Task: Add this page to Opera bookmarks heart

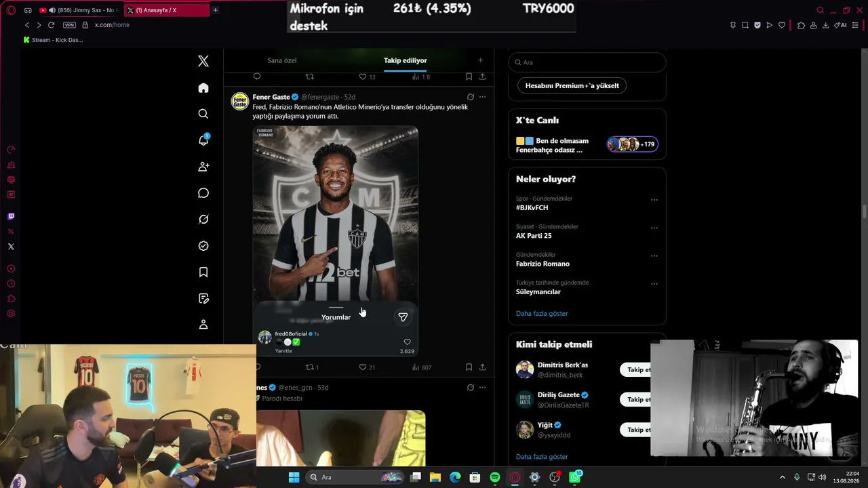Action: (x=782, y=25)
